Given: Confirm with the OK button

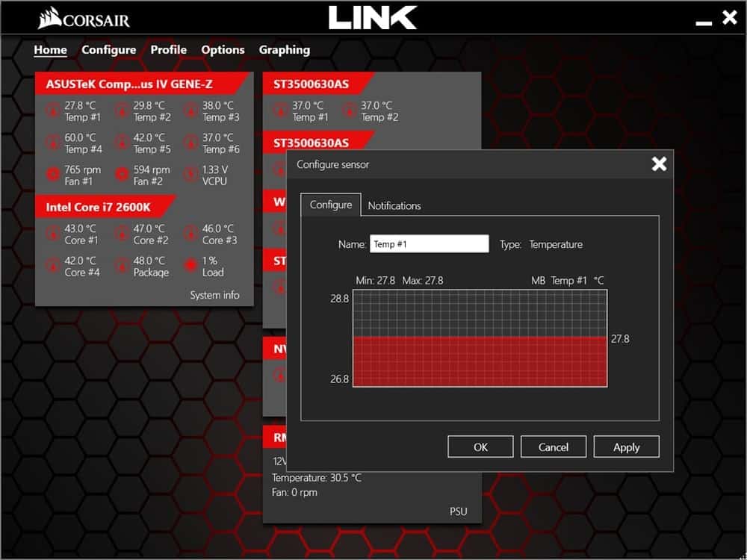Looking at the screenshot, I should pyautogui.click(x=480, y=447).
